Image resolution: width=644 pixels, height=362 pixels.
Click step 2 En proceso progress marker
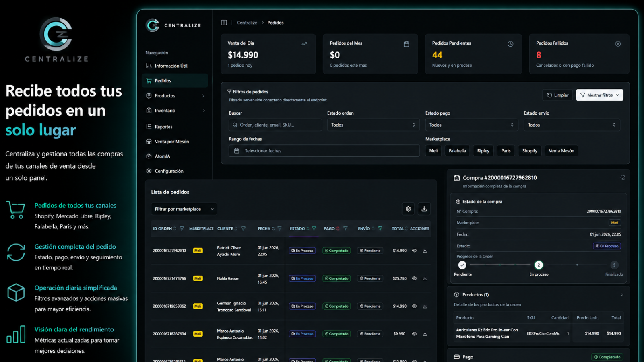(x=539, y=265)
